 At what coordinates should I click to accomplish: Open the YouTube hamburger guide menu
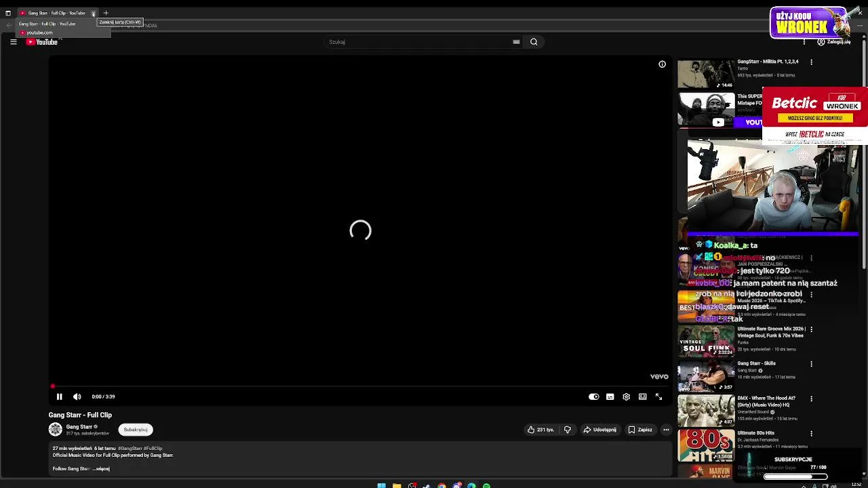click(x=13, y=42)
